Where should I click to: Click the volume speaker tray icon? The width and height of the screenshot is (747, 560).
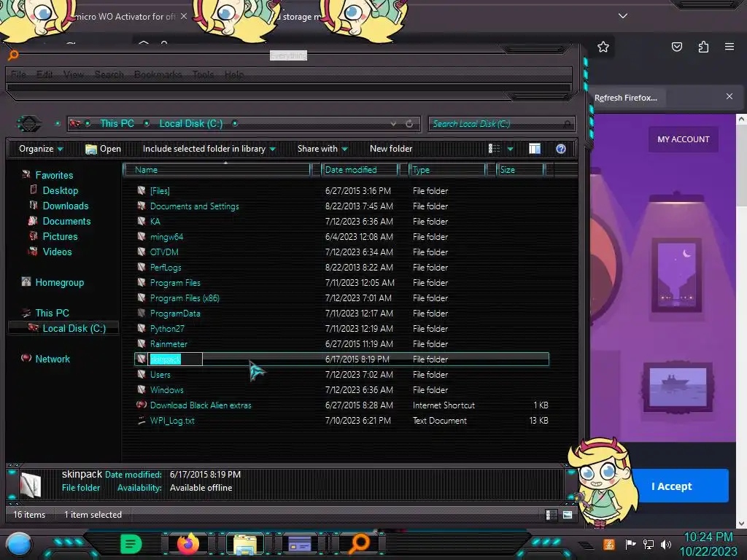click(x=665, y=544)
